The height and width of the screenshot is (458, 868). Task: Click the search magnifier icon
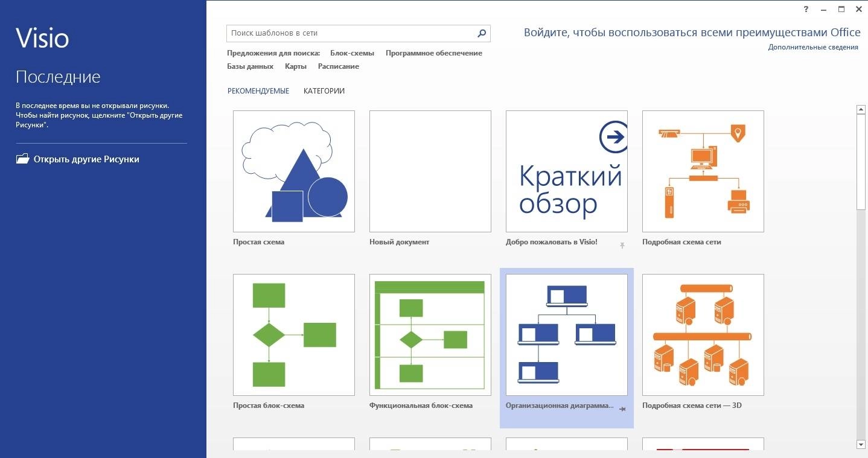(482, 33)
